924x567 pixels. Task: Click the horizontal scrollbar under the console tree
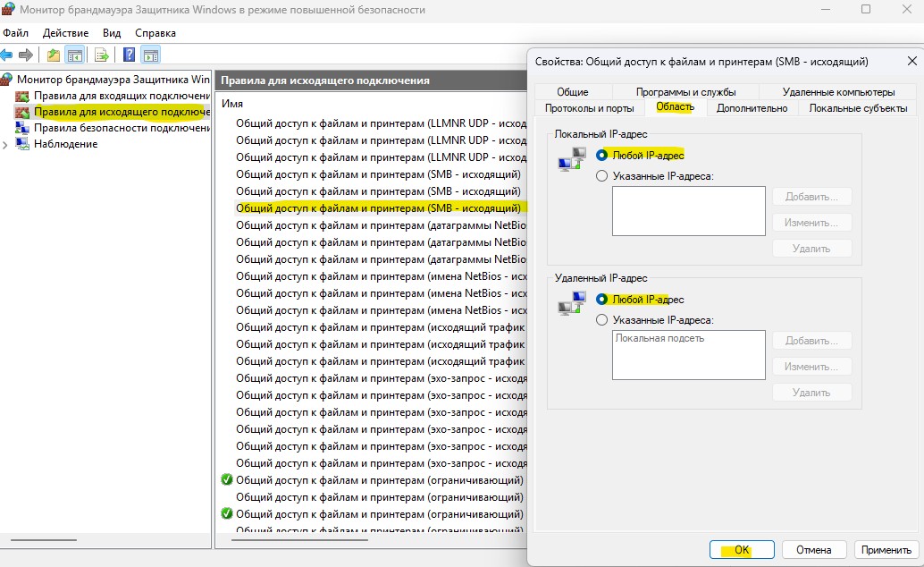coord(44,540)
